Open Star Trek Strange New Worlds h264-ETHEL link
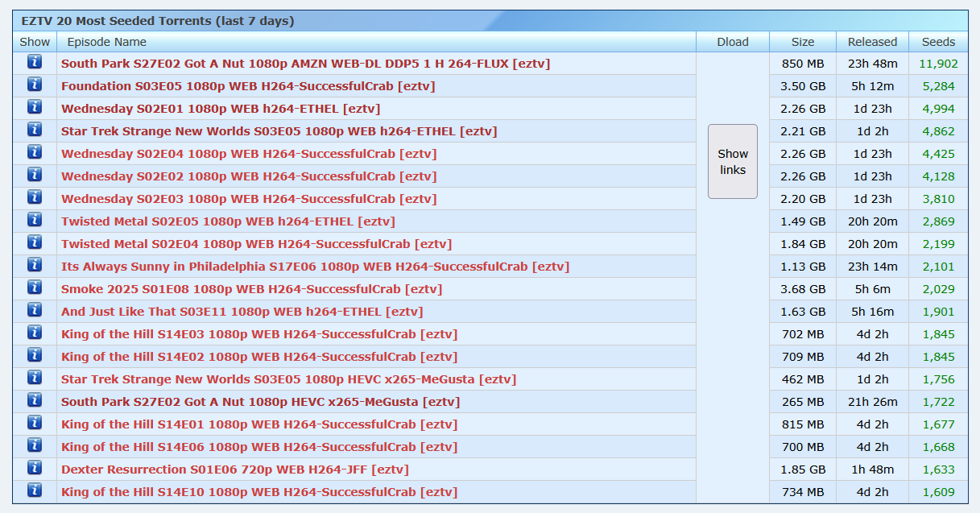Image resolution: width=980 pixels, height=513 pixels. [279, 131]
